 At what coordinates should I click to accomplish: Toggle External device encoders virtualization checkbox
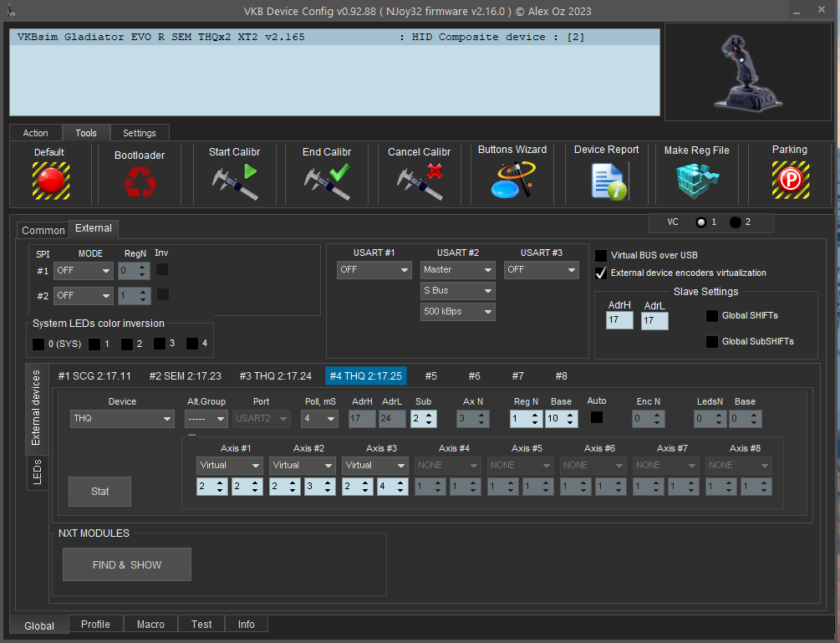point(601,273)
